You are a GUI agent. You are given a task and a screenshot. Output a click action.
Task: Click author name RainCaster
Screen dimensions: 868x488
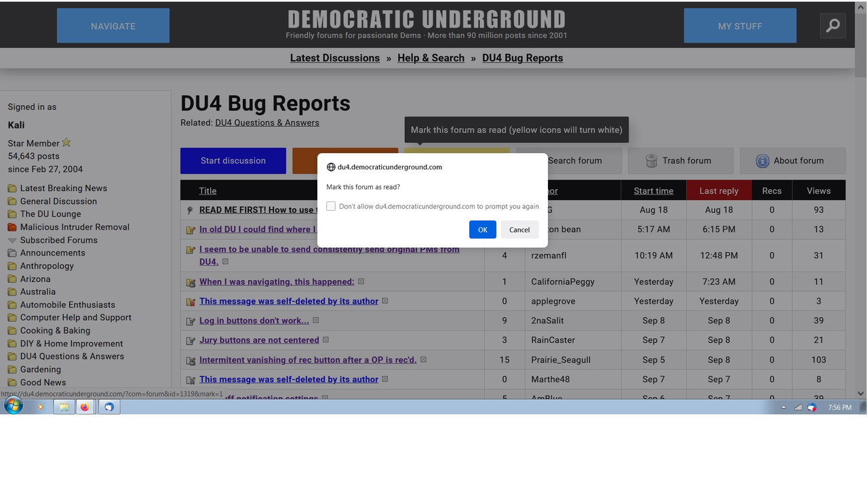tap(553, 340)
